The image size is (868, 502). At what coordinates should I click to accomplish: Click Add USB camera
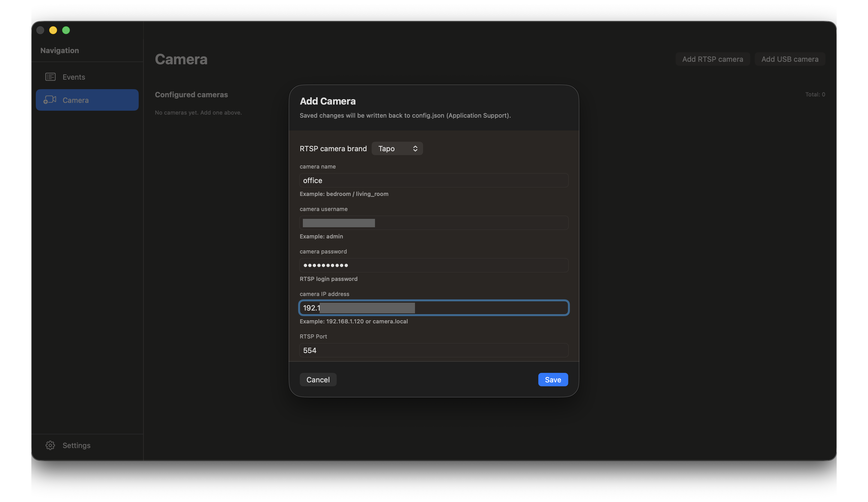tap(790, 59)
